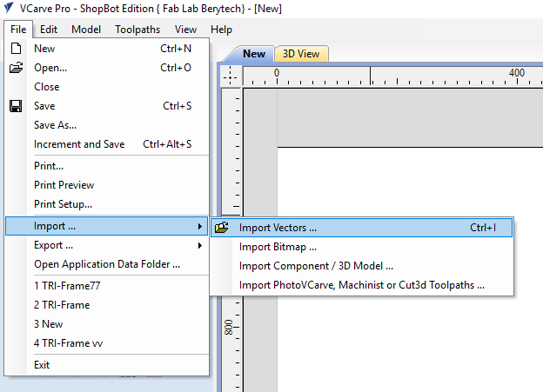This screenshot has height=392, width=543.
Task: Choose Open Application Data Folder ...
Action: 107,264
